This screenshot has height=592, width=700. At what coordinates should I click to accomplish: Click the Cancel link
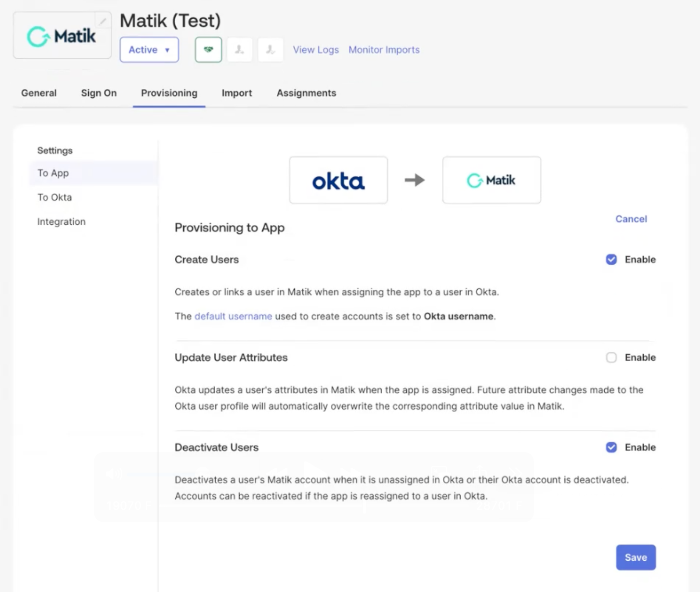631,219
